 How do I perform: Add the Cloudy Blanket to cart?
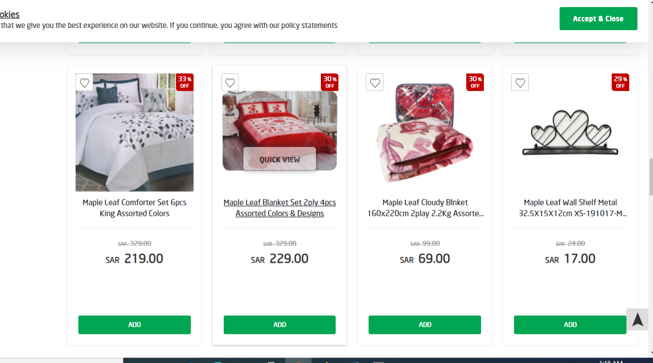click(x=425, y=325)
